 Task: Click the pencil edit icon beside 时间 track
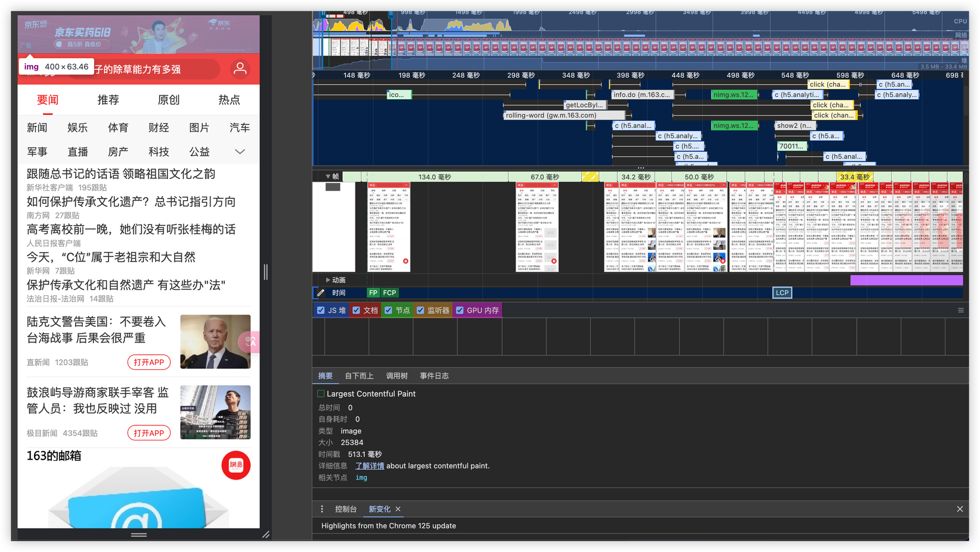point(321,293)
